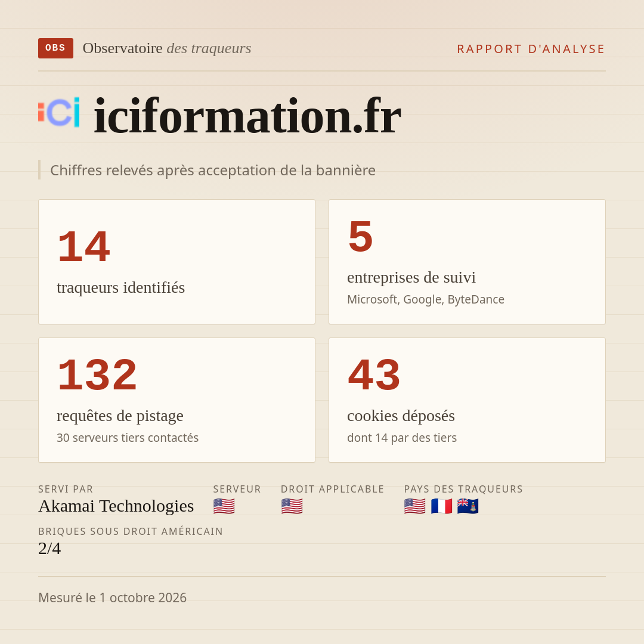This screenshot has width=644, height=644.
Task: Open the Observatoire des traqueurs title
Action: [167, 48]
